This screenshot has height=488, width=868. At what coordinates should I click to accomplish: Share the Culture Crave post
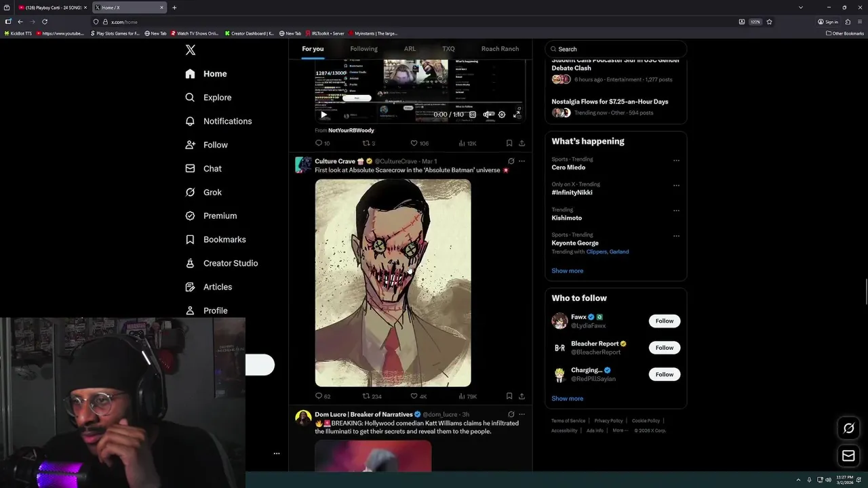[x=521, y=396]
